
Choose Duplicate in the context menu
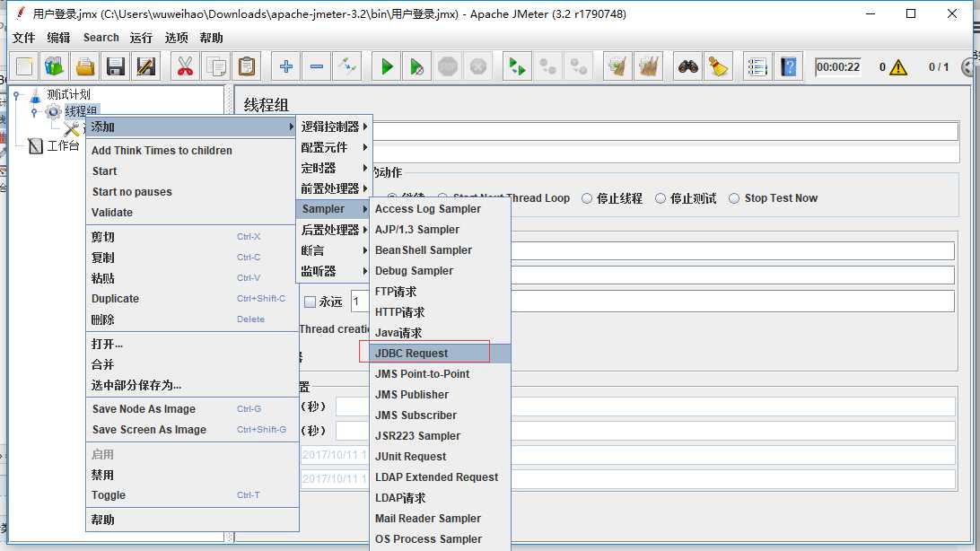click(x=192, y=299)
